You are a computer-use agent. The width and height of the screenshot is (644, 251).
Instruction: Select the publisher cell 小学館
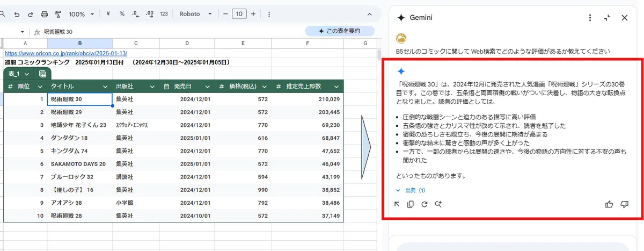pyautogui.click(x=136, y=203)
